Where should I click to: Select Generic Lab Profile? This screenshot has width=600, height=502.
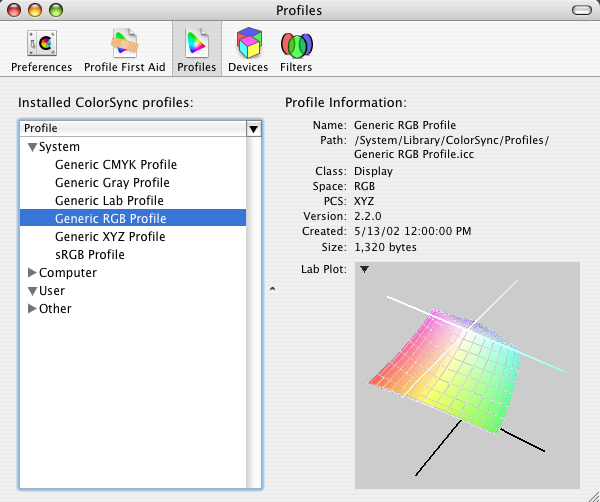[109, 201]
